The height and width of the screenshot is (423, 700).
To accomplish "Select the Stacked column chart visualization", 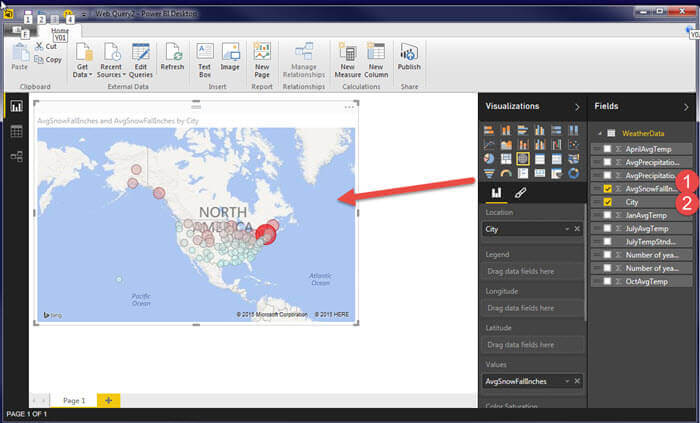I will tap(506, 130).
